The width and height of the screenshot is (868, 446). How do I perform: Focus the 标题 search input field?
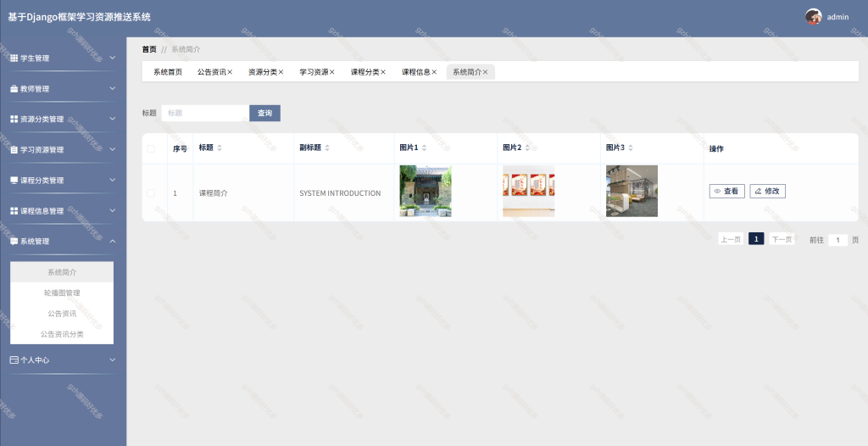[205, 113]
